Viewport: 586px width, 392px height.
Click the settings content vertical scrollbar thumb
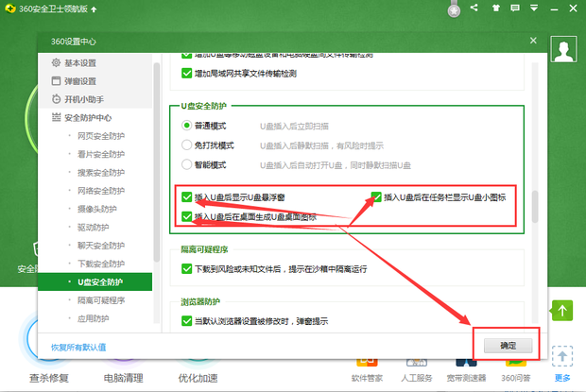(x=535, y=207)
